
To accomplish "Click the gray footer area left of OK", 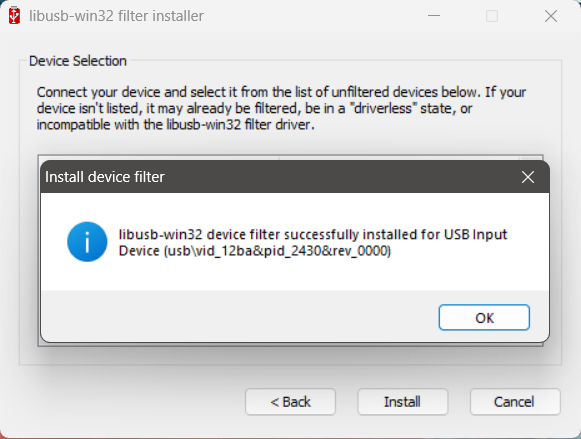I will [239, 316].
